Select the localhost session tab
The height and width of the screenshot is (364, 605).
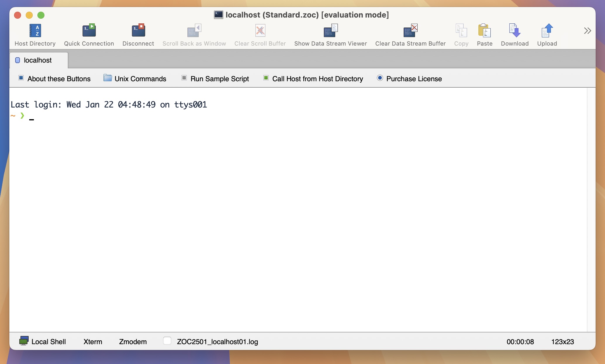(38, 60)
